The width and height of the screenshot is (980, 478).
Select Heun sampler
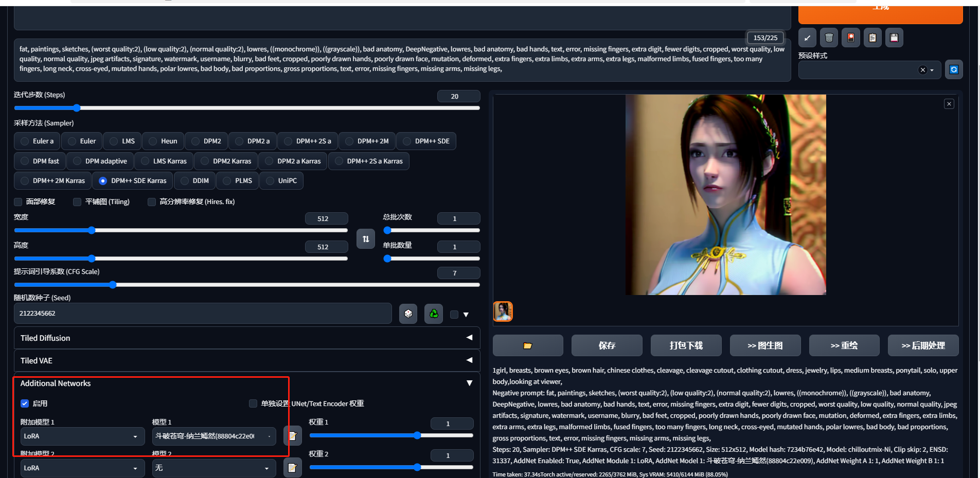[163, 141]
